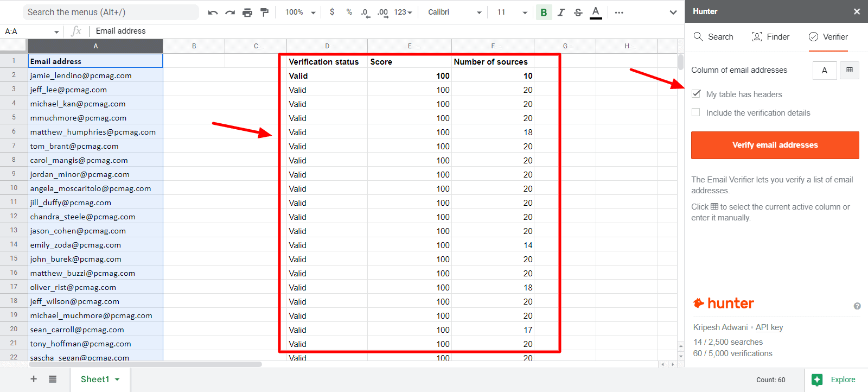
Task: Open the Hunter help question mark
Action: point(857,306)
